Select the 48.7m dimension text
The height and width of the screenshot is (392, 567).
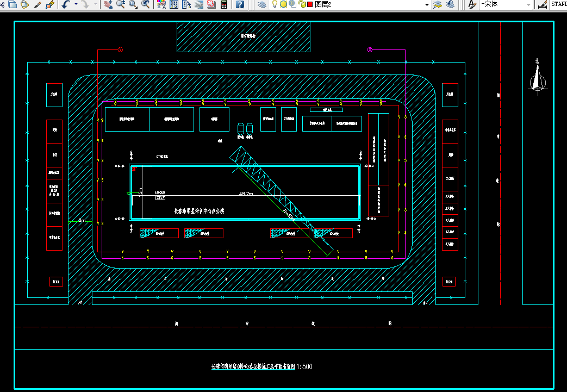coord(246,194)
